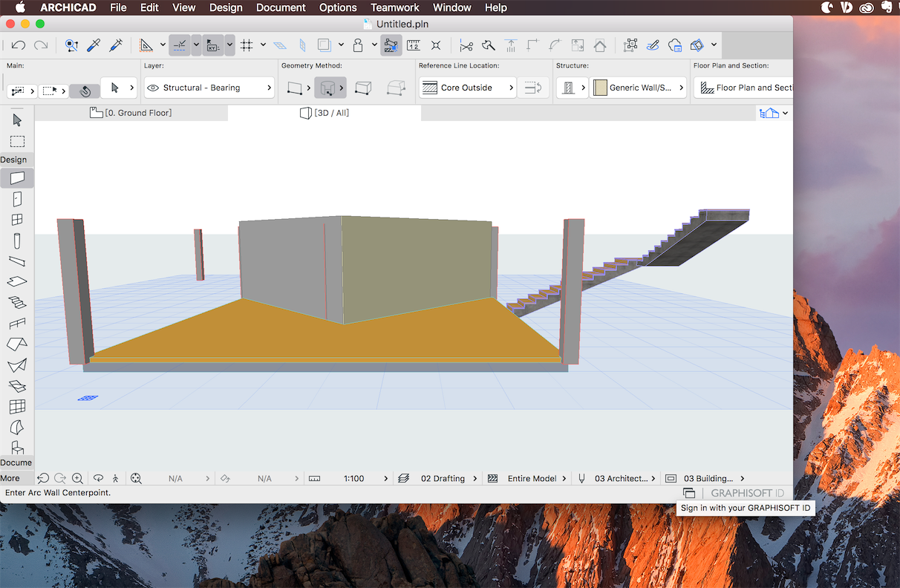900x588 pixels.
Task: Switch to the 0. Ground Floor tab
Action: point(131,113)
